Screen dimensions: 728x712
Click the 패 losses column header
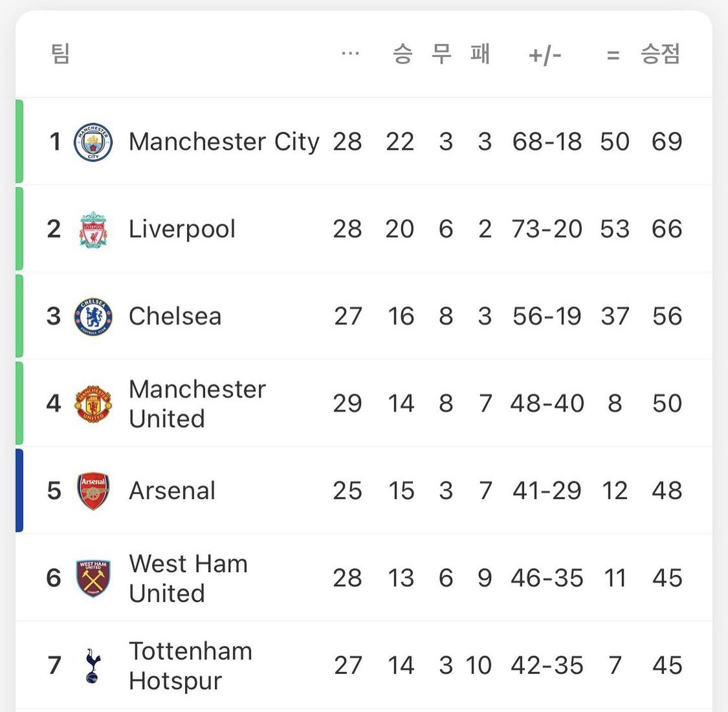click(x=480, y=54)
